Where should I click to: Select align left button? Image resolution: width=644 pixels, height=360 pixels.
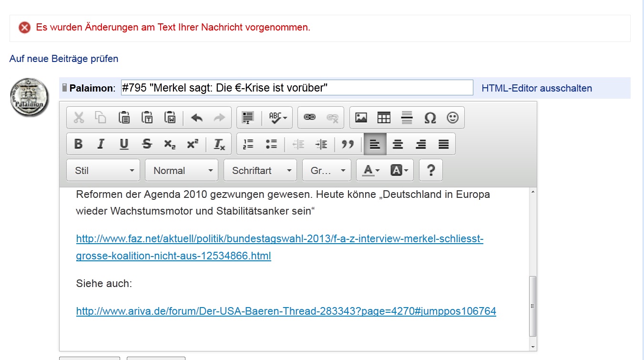[375, 144]
